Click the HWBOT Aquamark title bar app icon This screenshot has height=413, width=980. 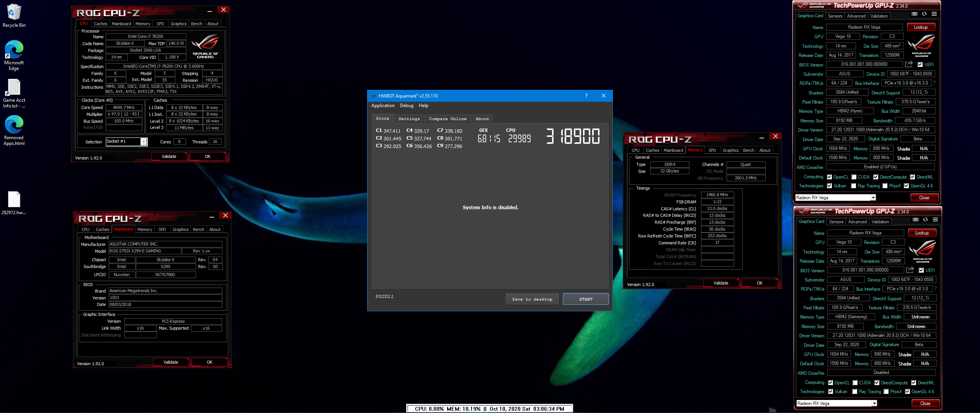(x=373, y=96)
